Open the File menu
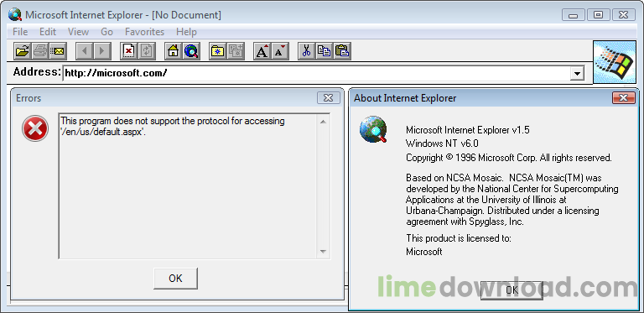The width and height of the screenshot is (644, 313). tap(20, 32)
